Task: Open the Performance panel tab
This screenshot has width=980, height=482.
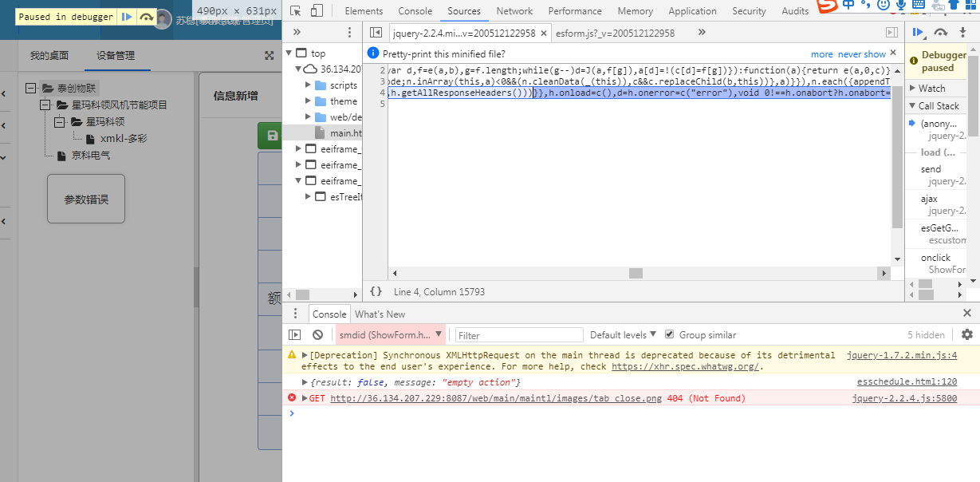Action: pyautogui.click(x=575, y=11)
